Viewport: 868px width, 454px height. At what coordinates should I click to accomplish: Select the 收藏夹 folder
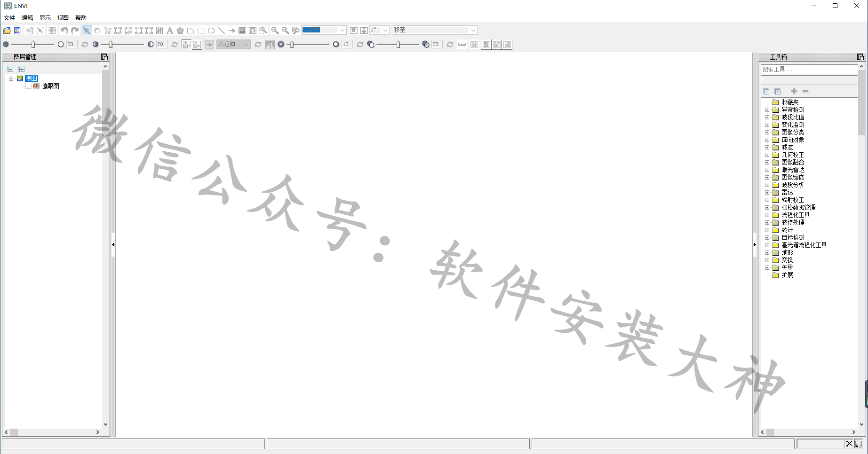(x=790, y=102)
